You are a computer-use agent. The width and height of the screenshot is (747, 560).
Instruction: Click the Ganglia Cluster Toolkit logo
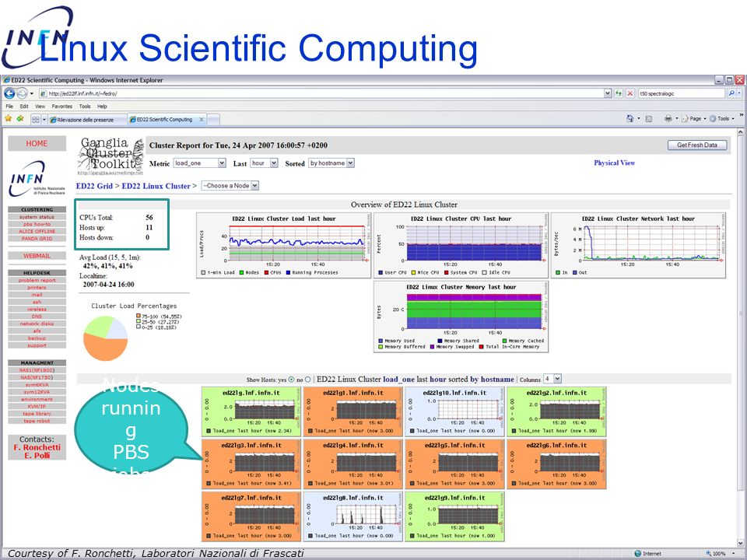(110, 156)
